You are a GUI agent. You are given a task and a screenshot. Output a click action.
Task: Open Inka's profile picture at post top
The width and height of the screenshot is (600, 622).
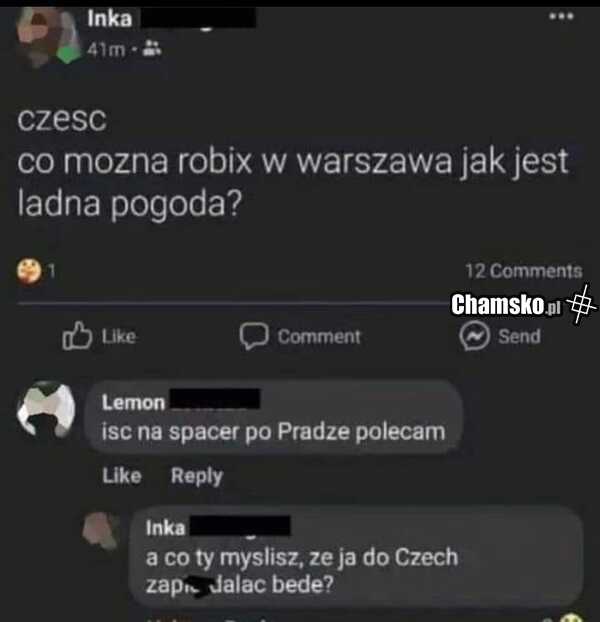coord(48,36)
